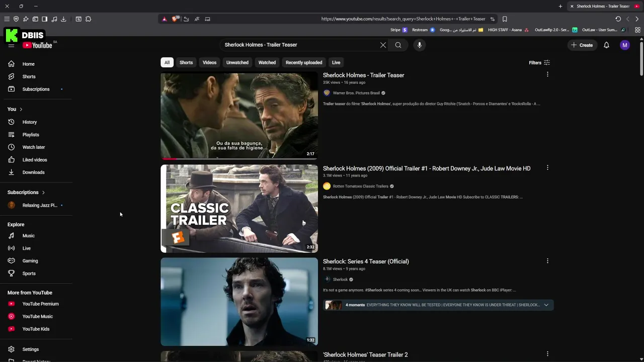The height and width of the screenshot is (362, 644).
Task: Open the HIGH STAFF - Asana bookmark
Action: click(x=508, y=30)
